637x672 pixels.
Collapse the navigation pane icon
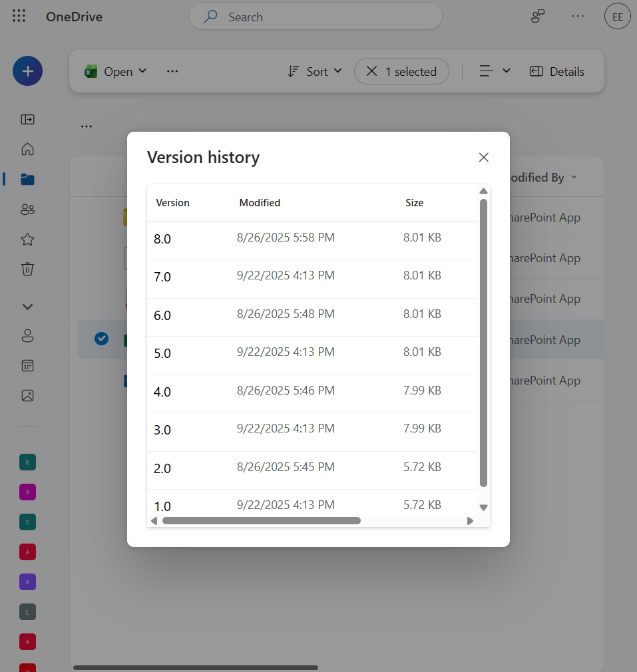tap(27, 119)
